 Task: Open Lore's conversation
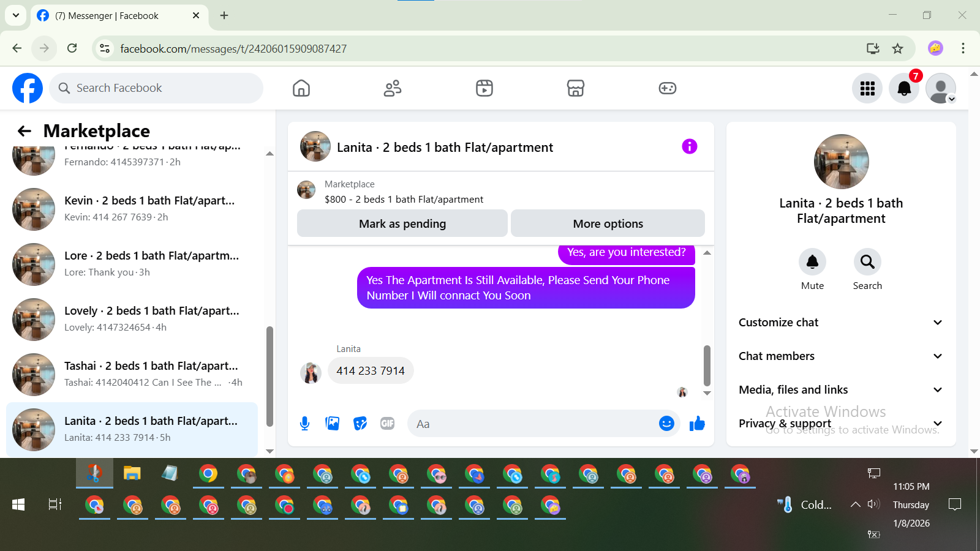pyautogui.click(x=132, y=264)
